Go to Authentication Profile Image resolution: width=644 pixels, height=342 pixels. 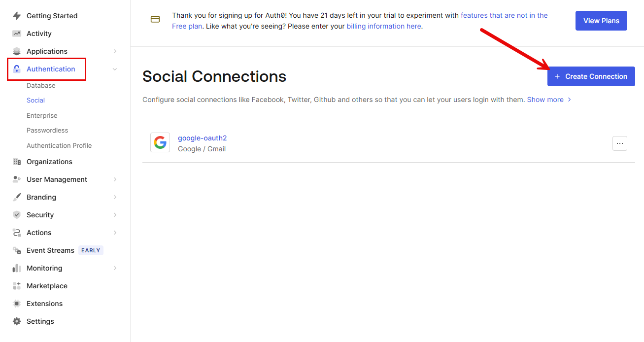tap(59, 145)
